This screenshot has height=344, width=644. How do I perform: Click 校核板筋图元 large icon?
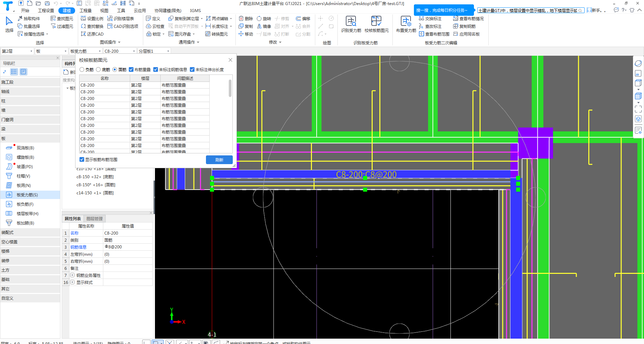point(376,21)
